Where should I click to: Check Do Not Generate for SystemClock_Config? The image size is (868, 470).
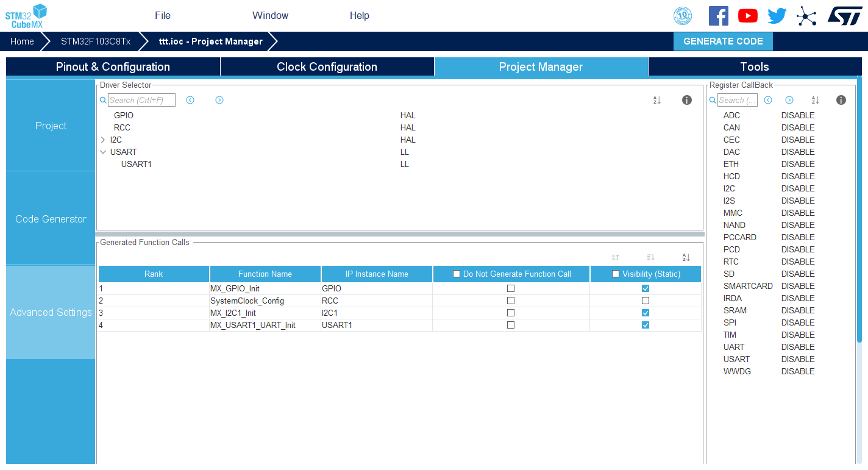click(x=511, y=301)
